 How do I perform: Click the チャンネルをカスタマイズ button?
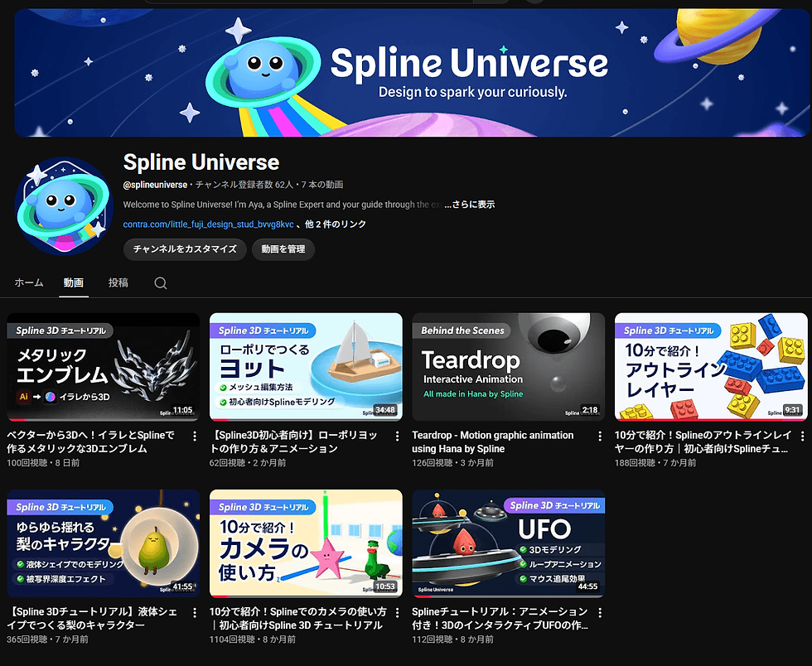click(185, 249)
